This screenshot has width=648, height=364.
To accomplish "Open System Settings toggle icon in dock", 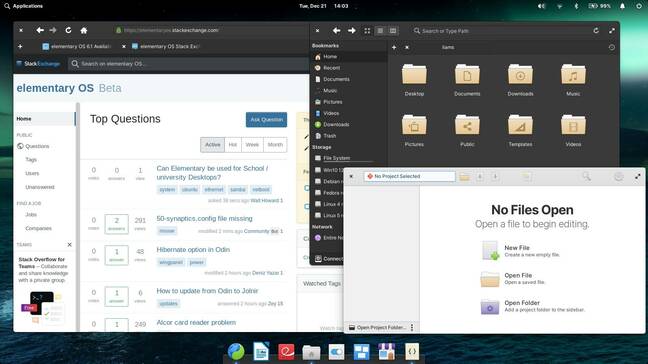I will pyautogui.click(x=336, y=352).
